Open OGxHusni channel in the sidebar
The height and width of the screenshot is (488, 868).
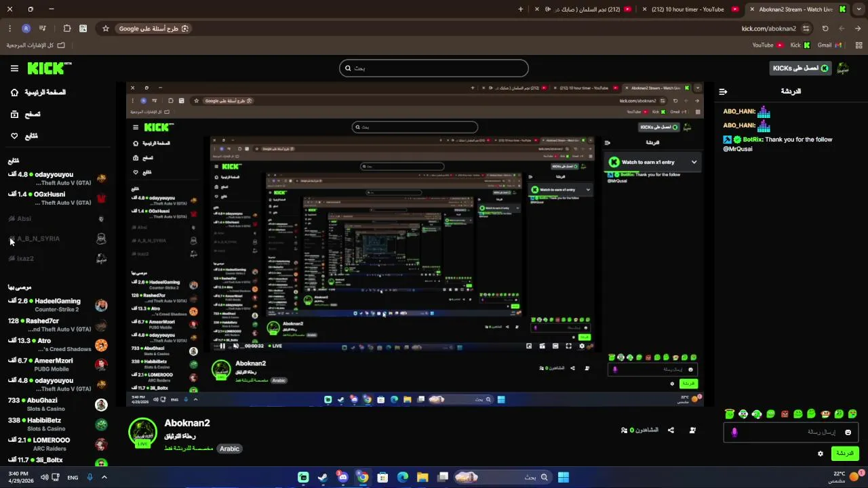tap(58, 198)
